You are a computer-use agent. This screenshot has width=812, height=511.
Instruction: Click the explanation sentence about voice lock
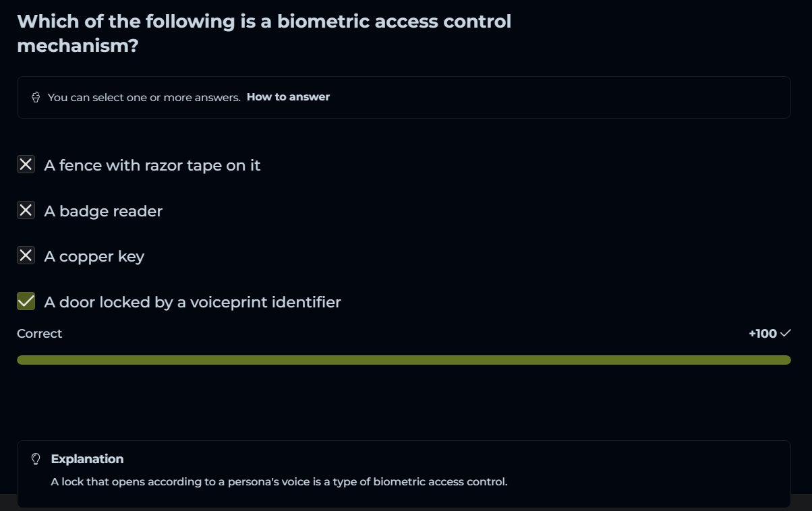click(279, 482)
